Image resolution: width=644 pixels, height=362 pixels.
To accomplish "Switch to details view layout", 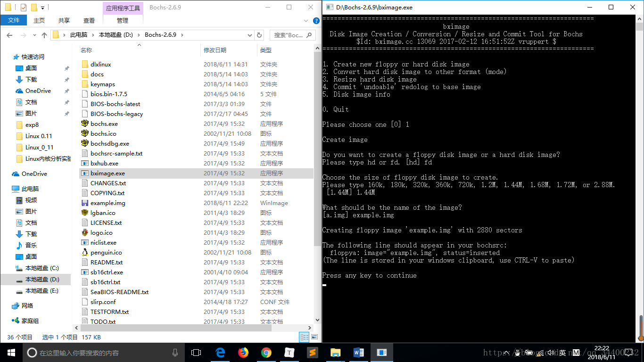I will click(305, 337).
